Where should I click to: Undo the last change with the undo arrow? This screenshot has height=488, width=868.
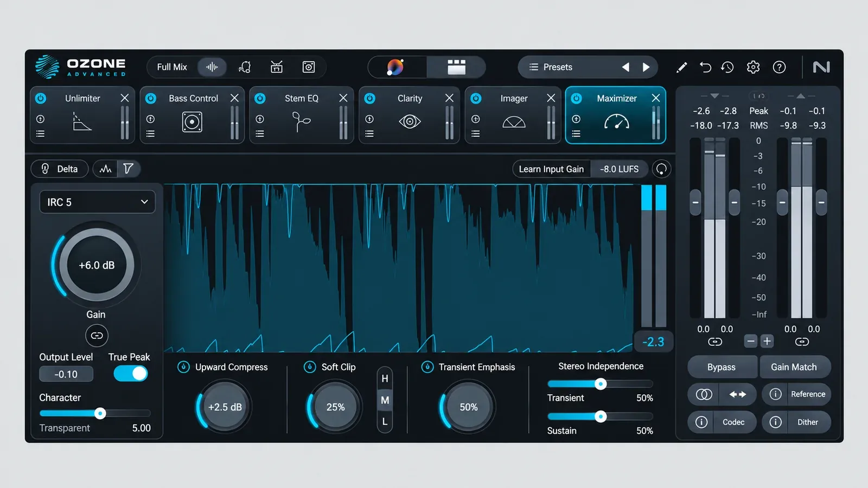[705, 67]
